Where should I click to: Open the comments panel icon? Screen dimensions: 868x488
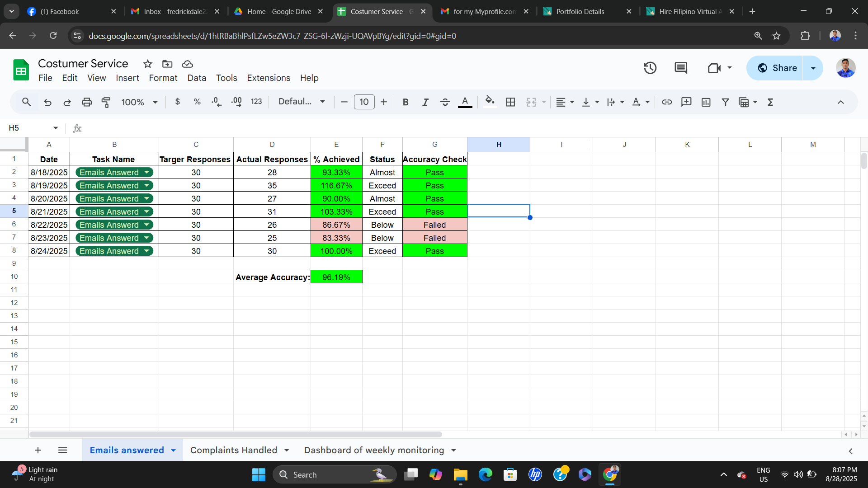681,68
